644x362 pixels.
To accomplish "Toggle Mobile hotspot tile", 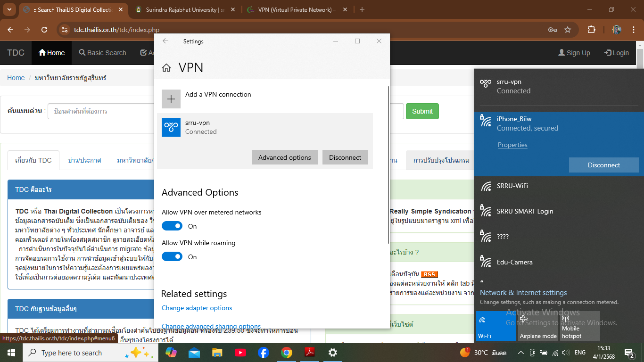I will click(x=580, y=326).
